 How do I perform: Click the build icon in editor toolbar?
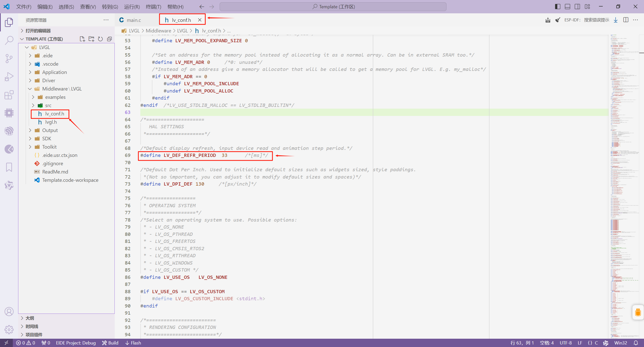pyautogui.click(x=548, y=20)
